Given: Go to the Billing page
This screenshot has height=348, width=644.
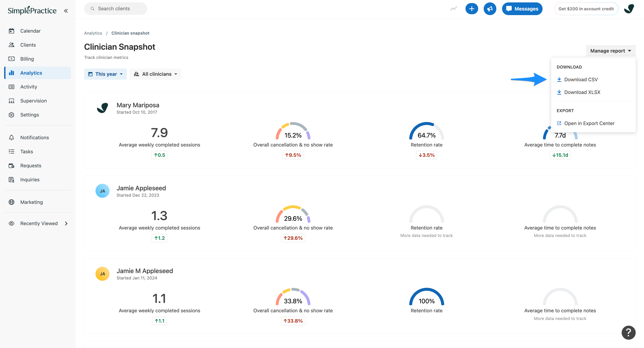Looking at the screenshot, I should pyautogui.click(x=37, y=59).
